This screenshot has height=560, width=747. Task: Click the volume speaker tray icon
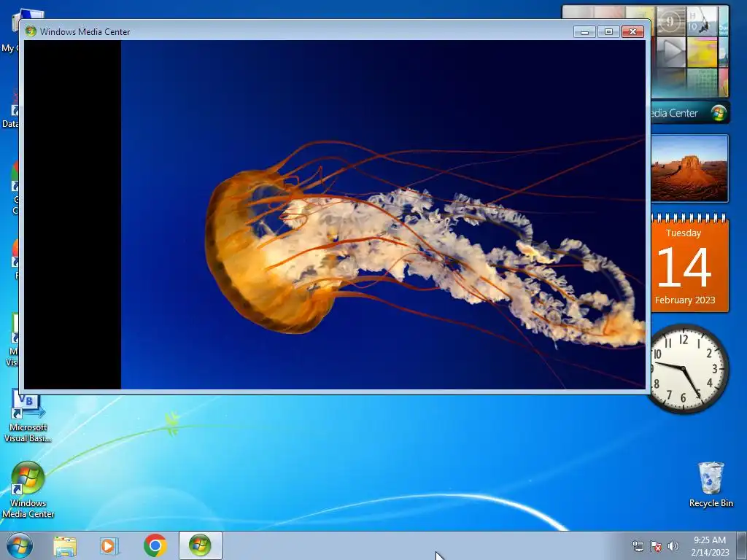click(x=673, y=546)
